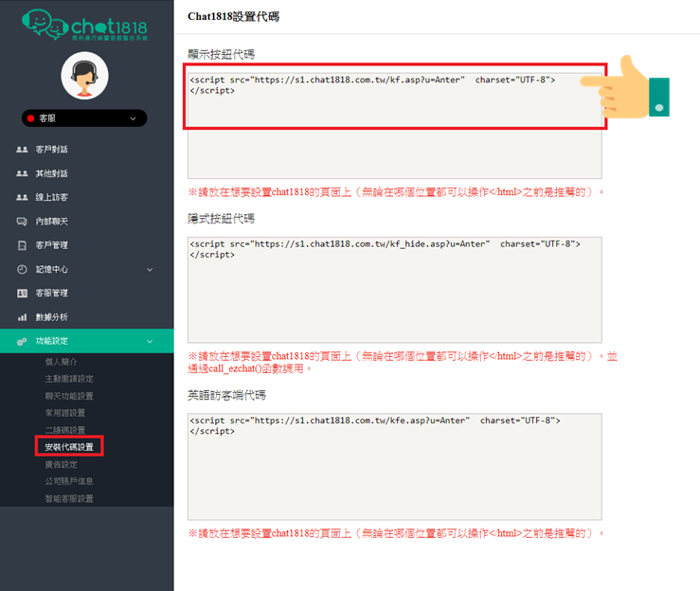The image size is (700, 591).
Task: Click the 客戶對話 people icon
Action: (x=22, y=150)
